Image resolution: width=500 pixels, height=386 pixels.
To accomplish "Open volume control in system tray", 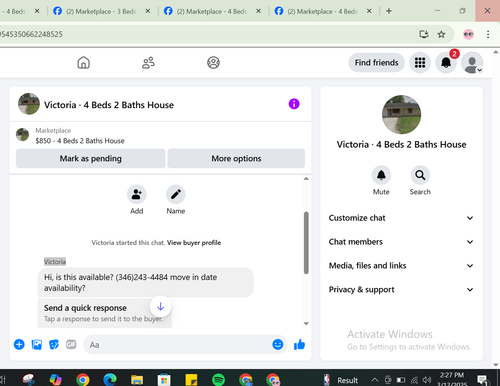I will point(427,380).
